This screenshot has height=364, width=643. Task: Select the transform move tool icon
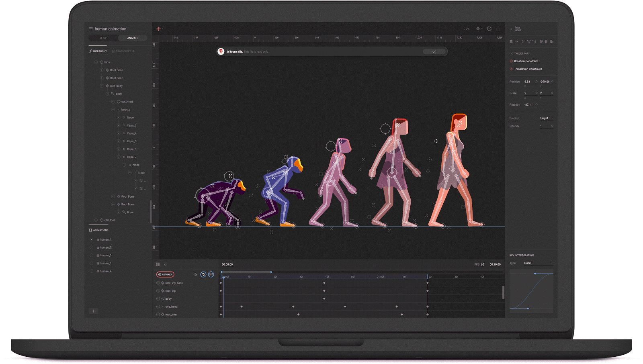158,29
